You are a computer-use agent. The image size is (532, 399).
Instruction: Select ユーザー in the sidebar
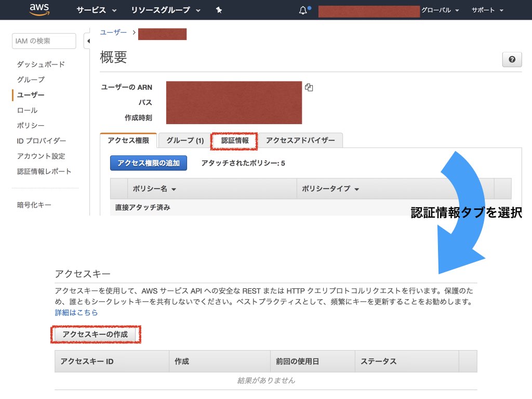pyautogui.click(x=31, y=95)
